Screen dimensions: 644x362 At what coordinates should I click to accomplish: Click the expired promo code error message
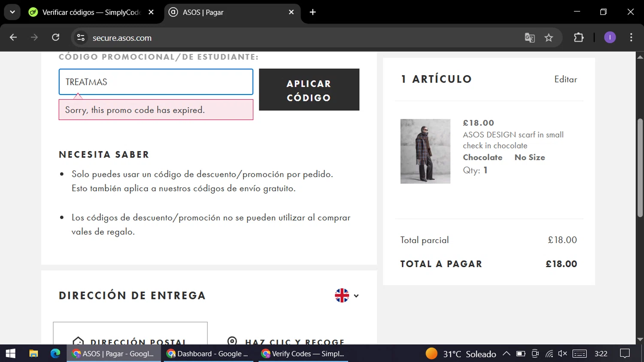click(x=156, y=110)
